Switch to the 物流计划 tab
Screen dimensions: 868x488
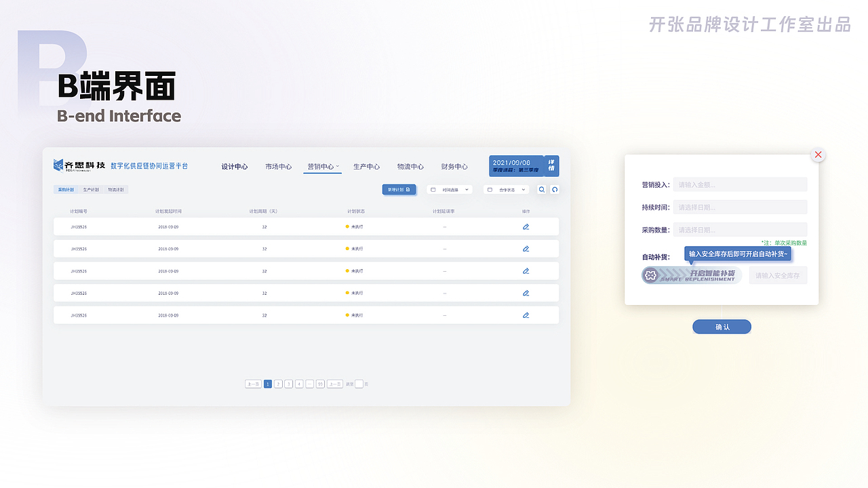(x=116, y=190)
